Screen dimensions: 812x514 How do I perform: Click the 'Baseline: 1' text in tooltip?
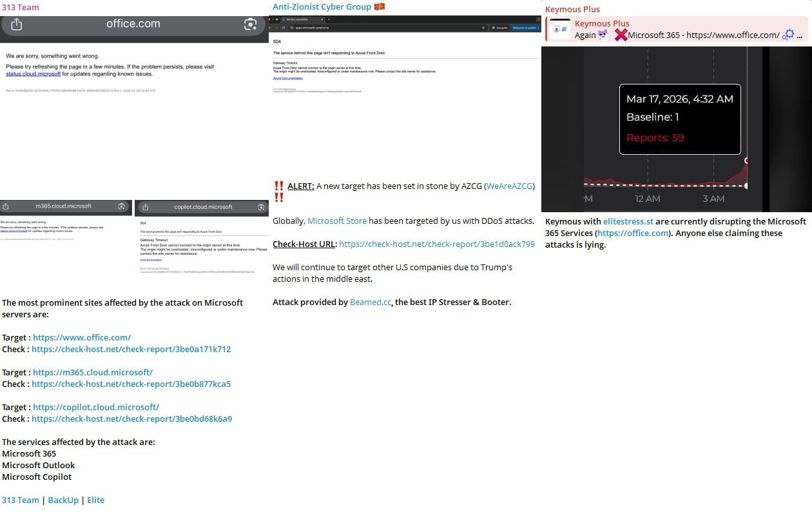pyautogui.click(x=652, y=117)
